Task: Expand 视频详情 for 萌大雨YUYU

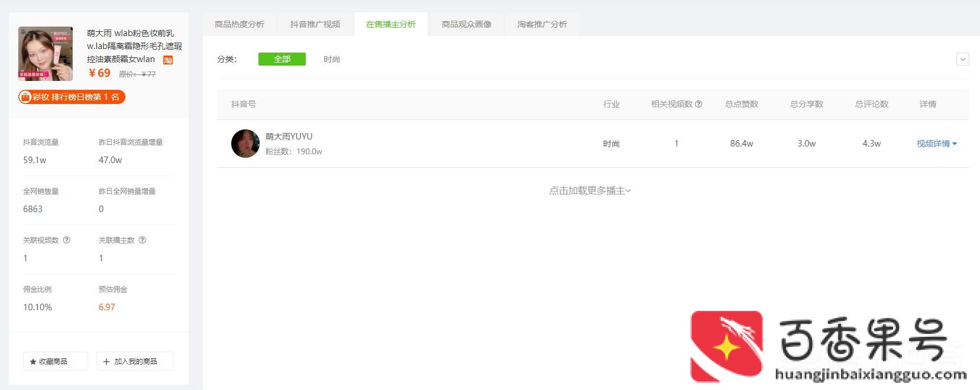Action: (x=937, y=144)
